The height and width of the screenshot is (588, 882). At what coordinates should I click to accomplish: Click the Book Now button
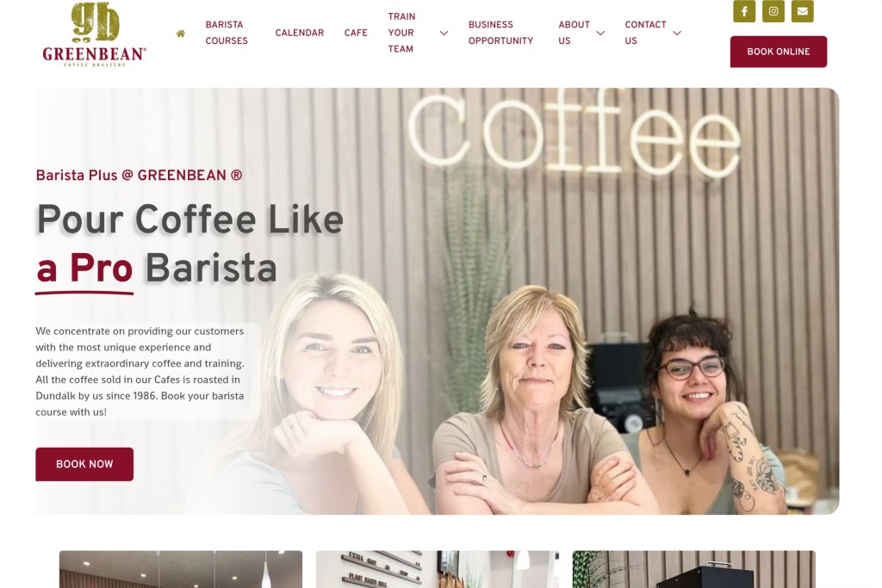pyautogui.click(x=84, y=464)
